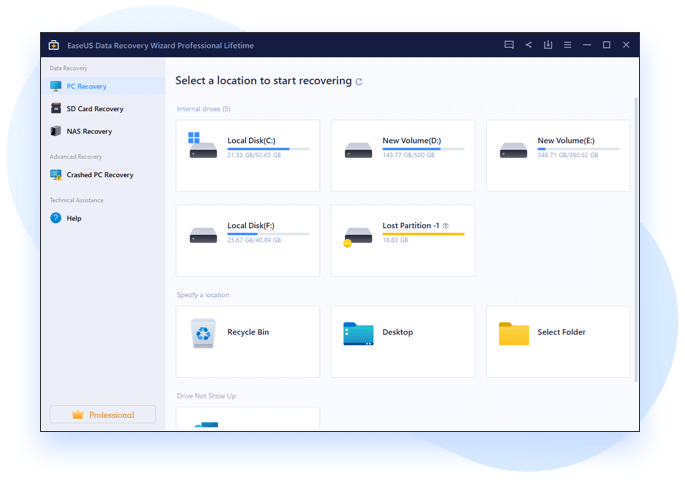Choose New Volume(D:) drive
Viewport: 685px width, 482px height.
pos(403,156)
